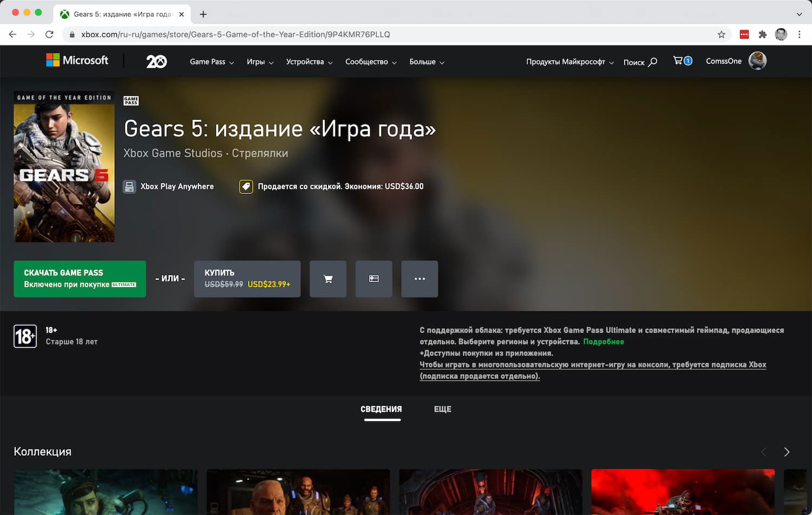The image size is (812, 515).
Task: Click the Gears 5 box art image
Action: (64, 167)
